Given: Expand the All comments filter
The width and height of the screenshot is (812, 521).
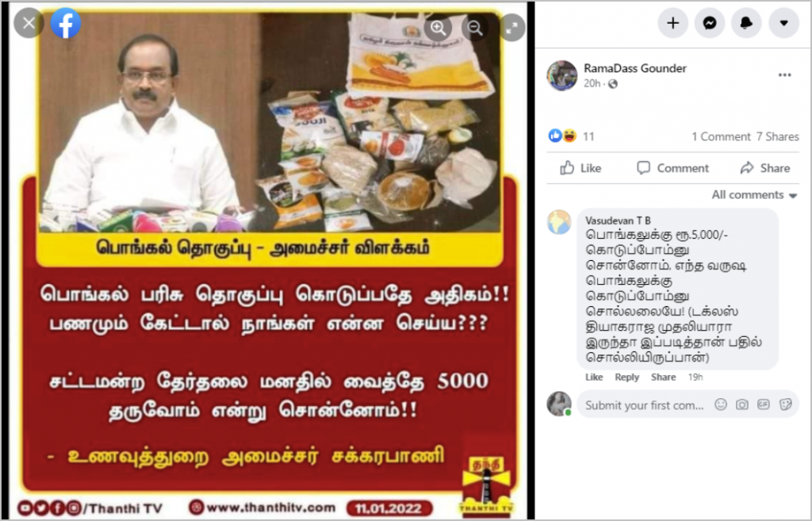Looking at the screenshot, I should (x=754, y=195).
